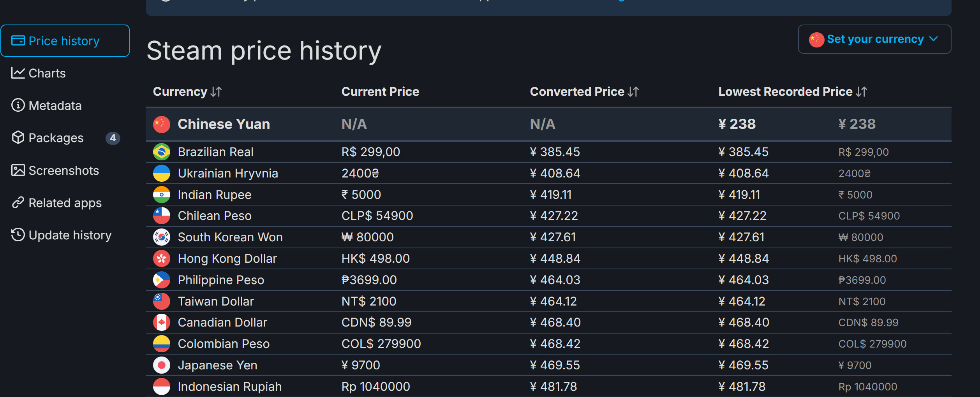
Task: Open the Set your currency dropdown
Action: [x=874, y=39]
